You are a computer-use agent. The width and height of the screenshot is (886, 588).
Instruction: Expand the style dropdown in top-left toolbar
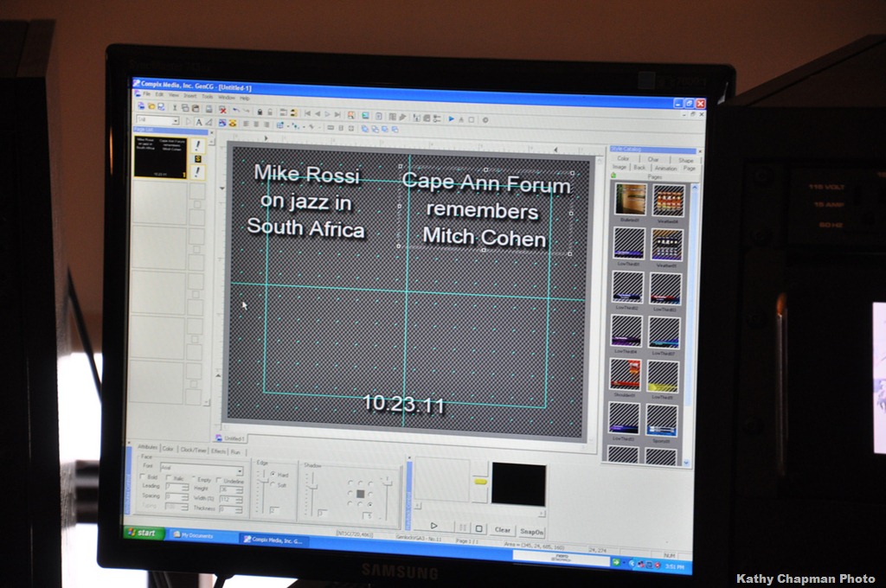pos(176,121)
